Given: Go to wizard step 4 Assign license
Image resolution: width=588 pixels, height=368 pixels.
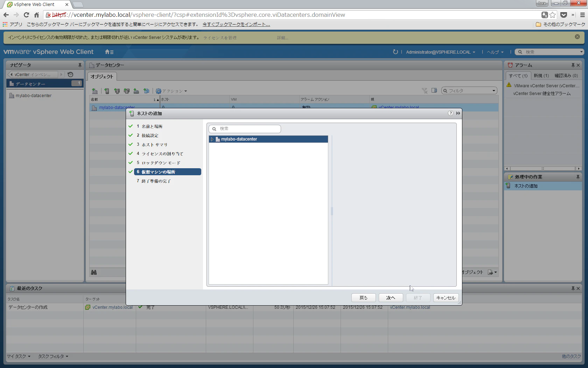Looking at the screenshot, I should click(x=160, y=154).
